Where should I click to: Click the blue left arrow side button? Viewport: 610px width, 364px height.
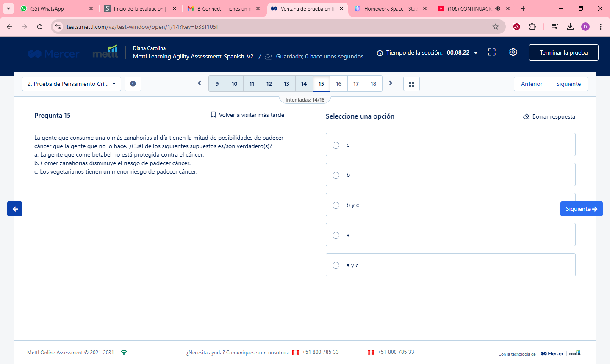click(15, 209)
